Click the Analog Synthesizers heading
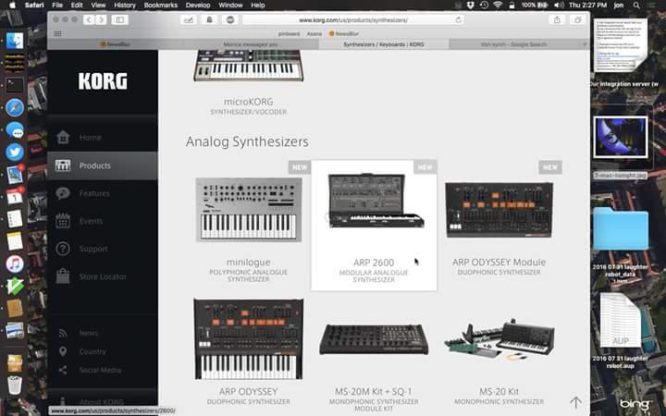This screenshot has width=666, height=416. coord(247,141)
